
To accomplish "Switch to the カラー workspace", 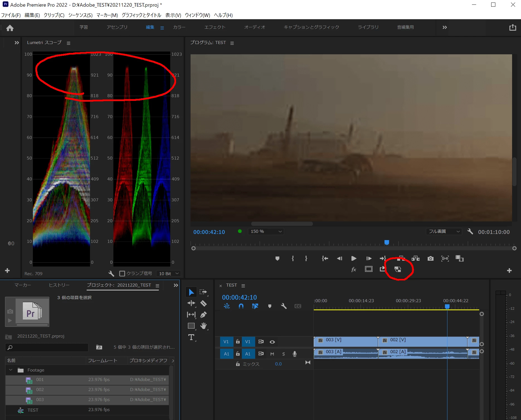I will [x=179, y=27].
